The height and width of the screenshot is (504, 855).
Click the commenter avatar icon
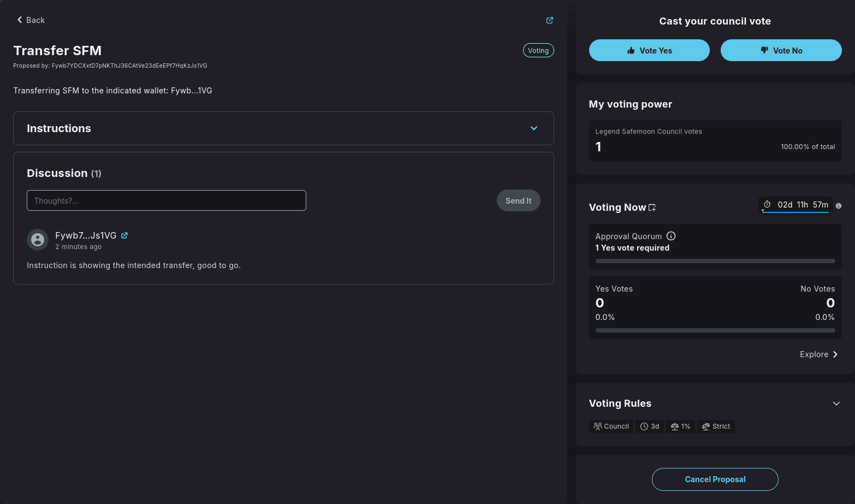pyautogui.click(x=38, y=240)
